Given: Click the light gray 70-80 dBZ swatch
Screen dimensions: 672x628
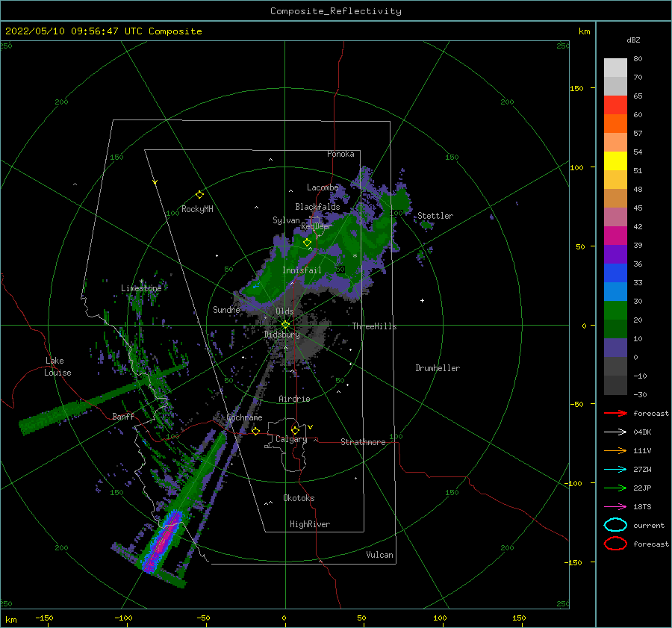Looking at the screenshot, I should pyautogui.click(x=615, y=68).
